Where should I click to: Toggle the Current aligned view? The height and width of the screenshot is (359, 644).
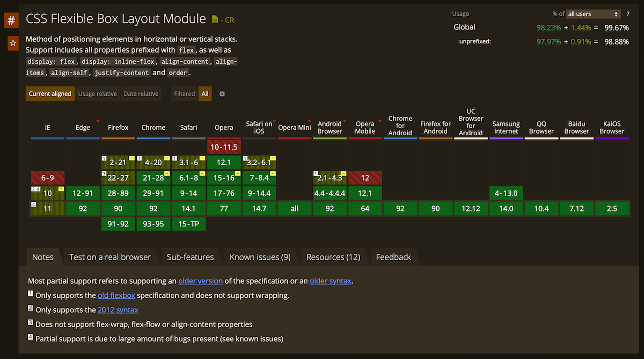[50, 93]
